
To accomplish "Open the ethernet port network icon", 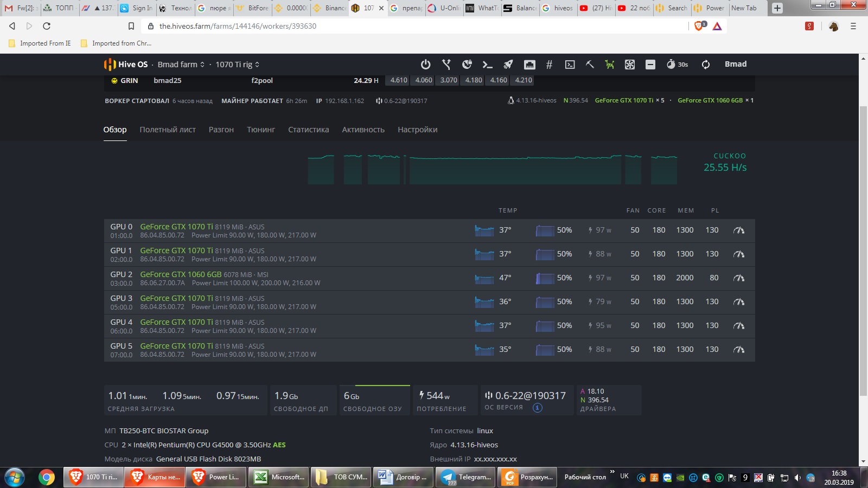I will [x=529, y=65].
